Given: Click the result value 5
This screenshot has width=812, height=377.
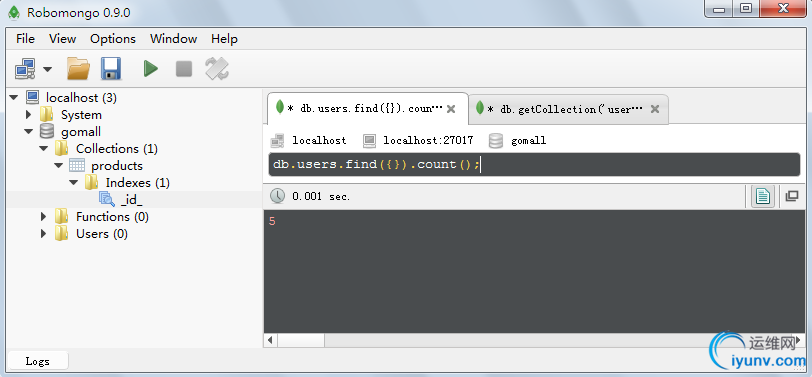Looking at the screenshot, I should point(272,222).
